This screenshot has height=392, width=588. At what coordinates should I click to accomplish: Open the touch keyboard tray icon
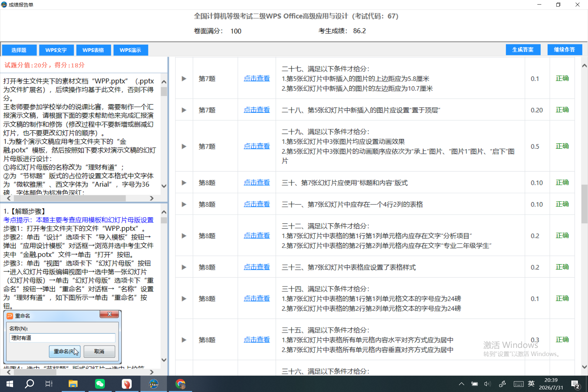[518, 384]
